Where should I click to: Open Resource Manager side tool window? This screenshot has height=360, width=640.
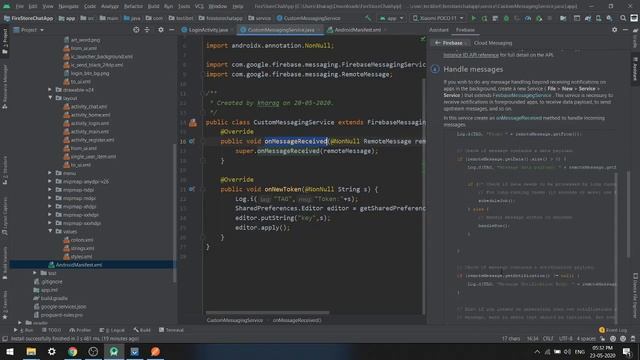click(x=4, y=87)
